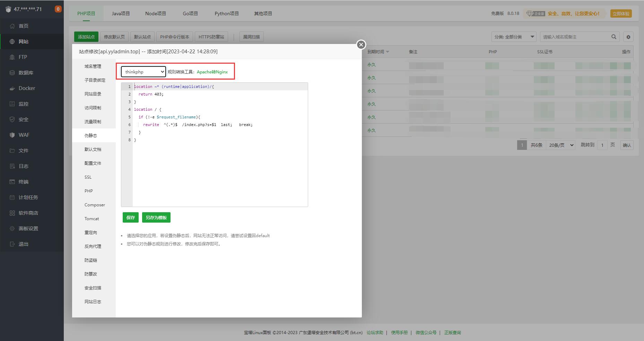Open the database icon in sidebar

[x=12, y=73]
